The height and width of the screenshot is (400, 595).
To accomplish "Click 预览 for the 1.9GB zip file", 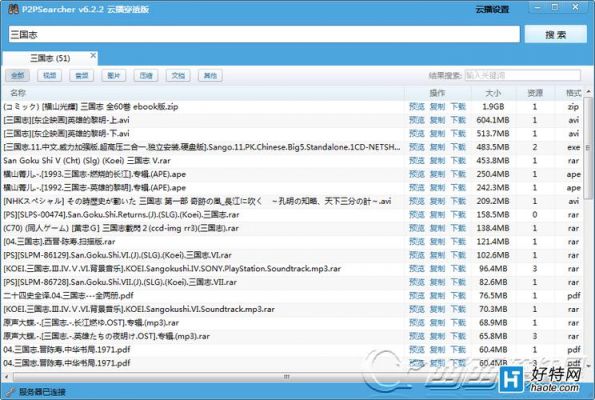I will [417, 107].
